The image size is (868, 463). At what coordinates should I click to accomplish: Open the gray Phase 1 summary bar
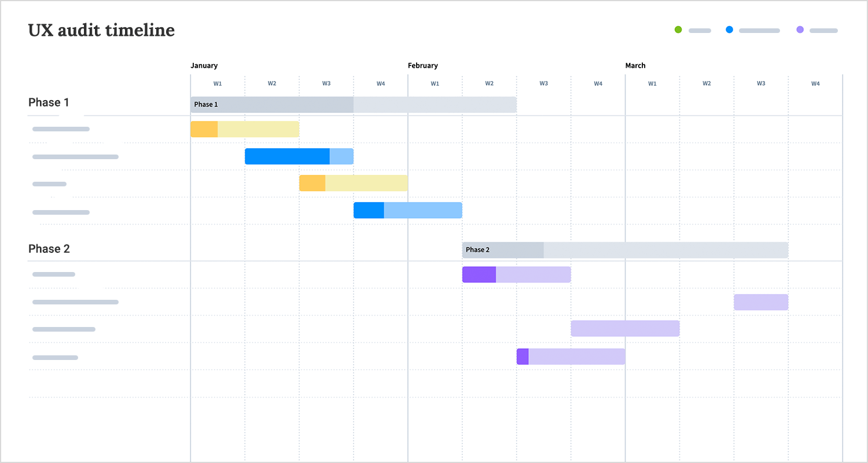[354, 105]
